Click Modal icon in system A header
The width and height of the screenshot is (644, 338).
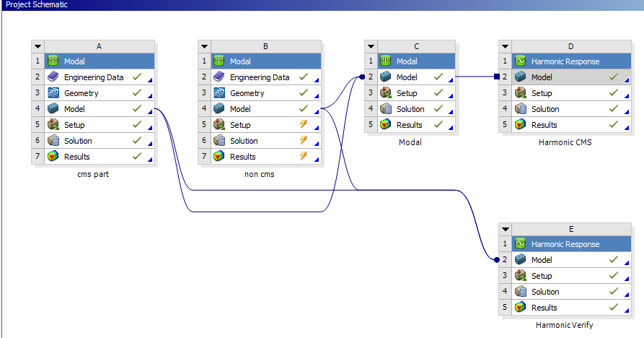(53, 61)
